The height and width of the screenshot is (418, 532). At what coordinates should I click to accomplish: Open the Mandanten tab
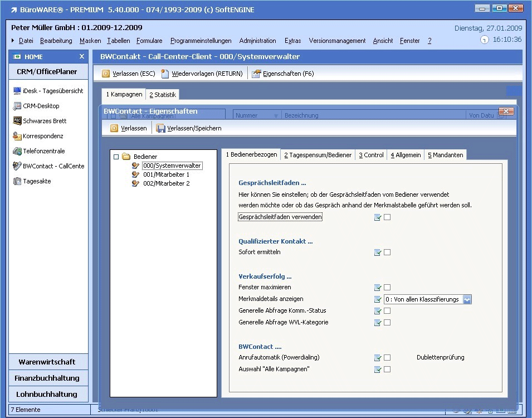click(445, 155)
